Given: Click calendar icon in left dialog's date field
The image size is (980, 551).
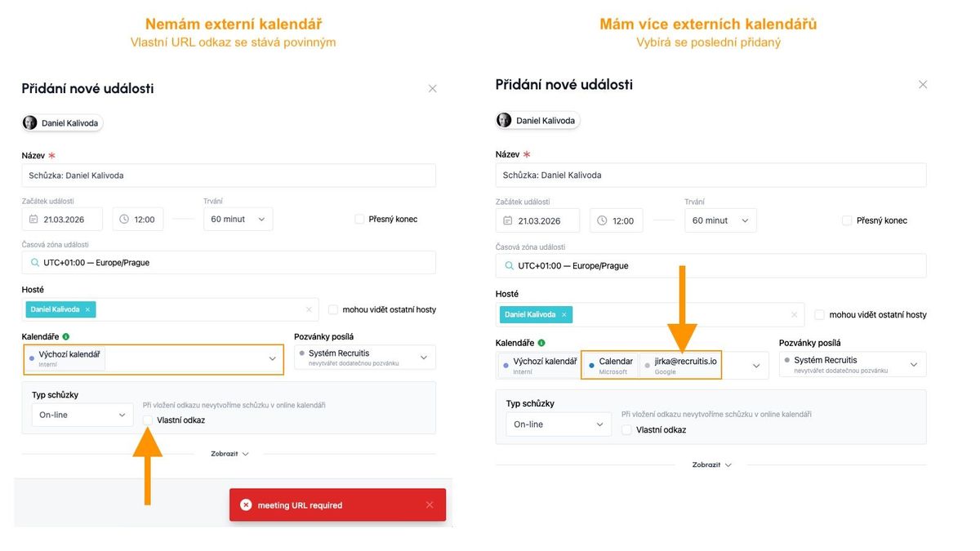Looking at the screenshot, I should [x=33, y=220].
